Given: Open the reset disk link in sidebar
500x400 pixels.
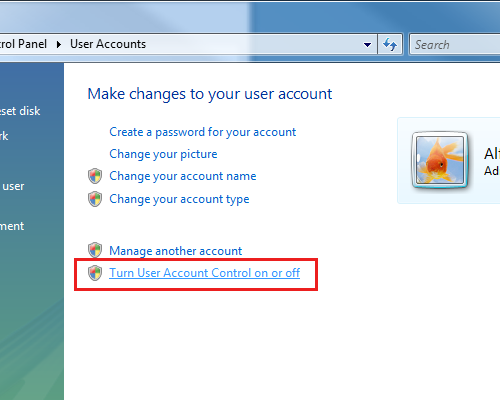Looking at the screenshot, I should [20, 111].
